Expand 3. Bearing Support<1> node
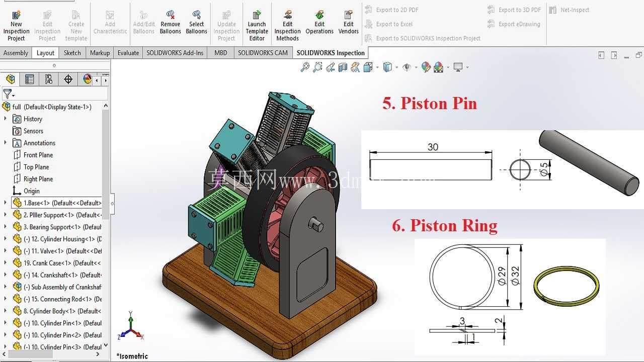This screenshot has height=362, width=644. point(6,227)
